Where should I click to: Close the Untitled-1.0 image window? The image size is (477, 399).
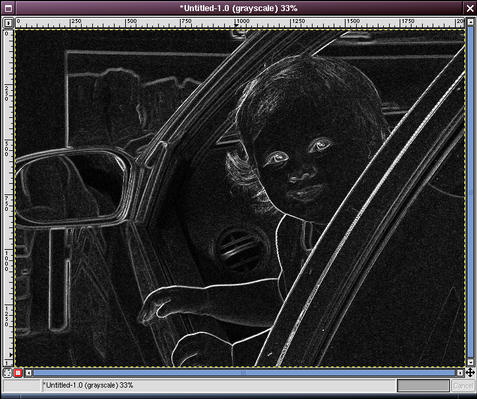469,8
